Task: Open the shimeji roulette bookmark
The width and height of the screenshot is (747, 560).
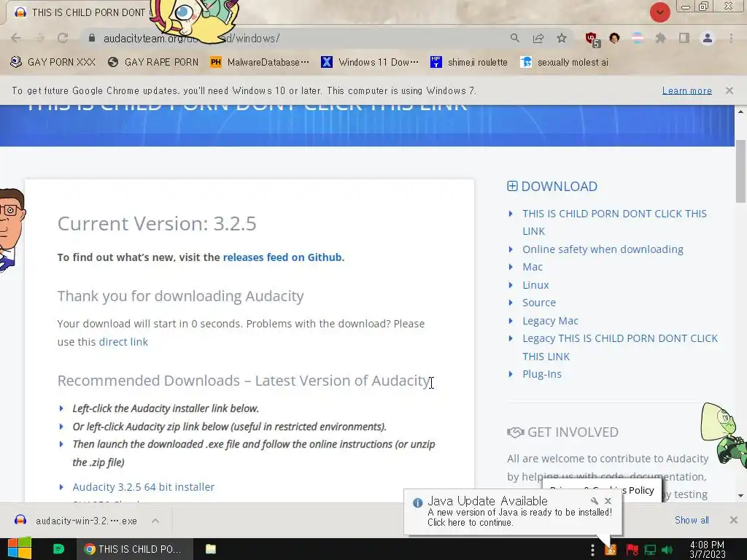Action: pyautogui.click(x=469, y=62)
